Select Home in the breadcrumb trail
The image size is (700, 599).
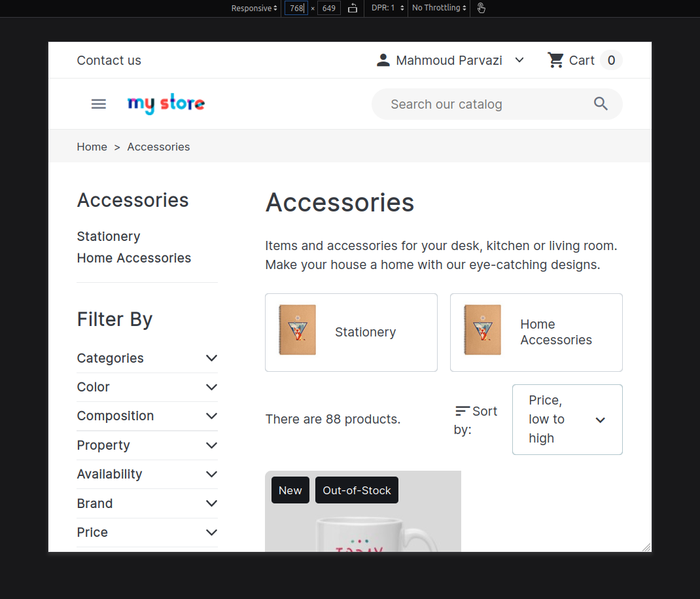pos(92,147)
